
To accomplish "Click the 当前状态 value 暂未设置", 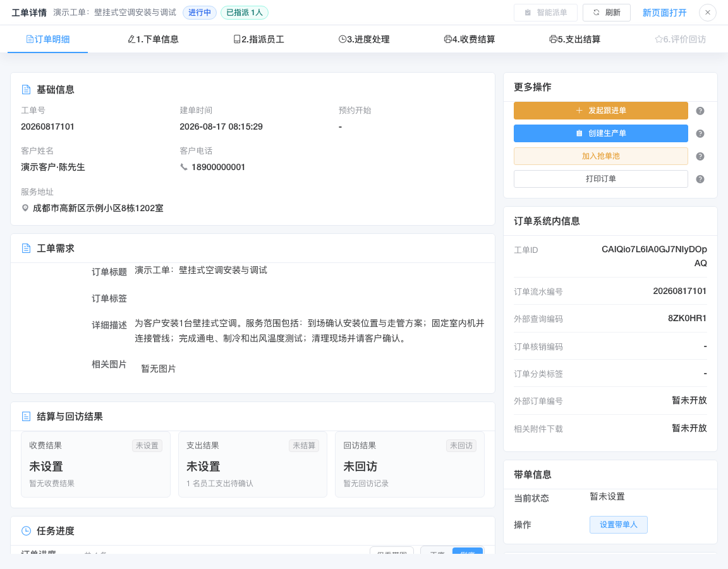I will click(607, 496).
